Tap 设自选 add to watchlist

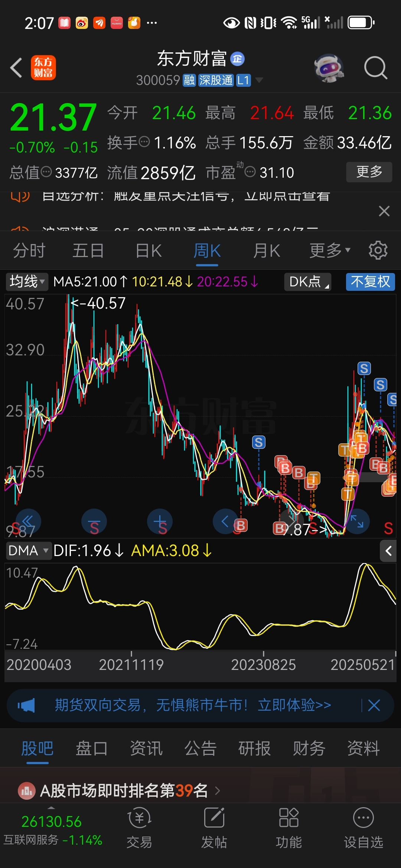363,828
